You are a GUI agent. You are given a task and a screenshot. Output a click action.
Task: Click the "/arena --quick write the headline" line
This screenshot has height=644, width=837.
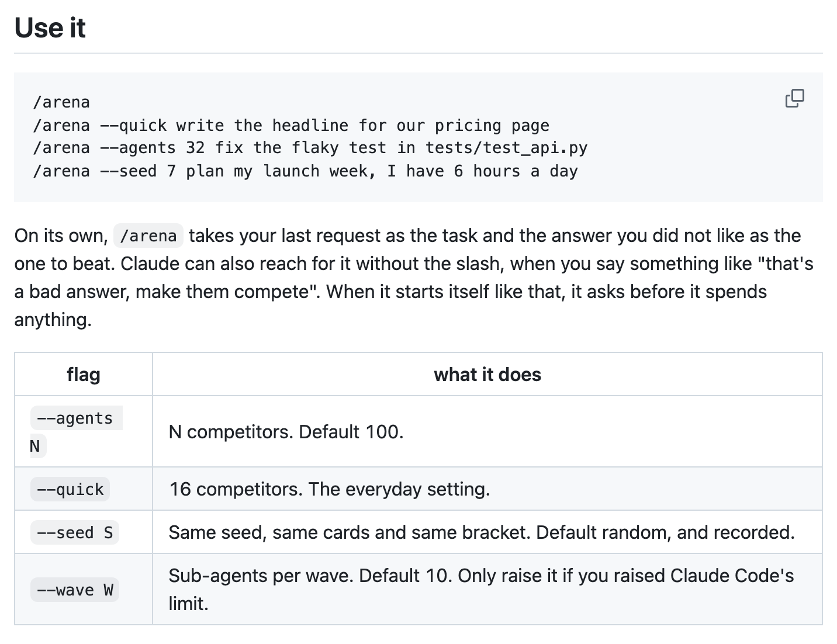point(291,126)
